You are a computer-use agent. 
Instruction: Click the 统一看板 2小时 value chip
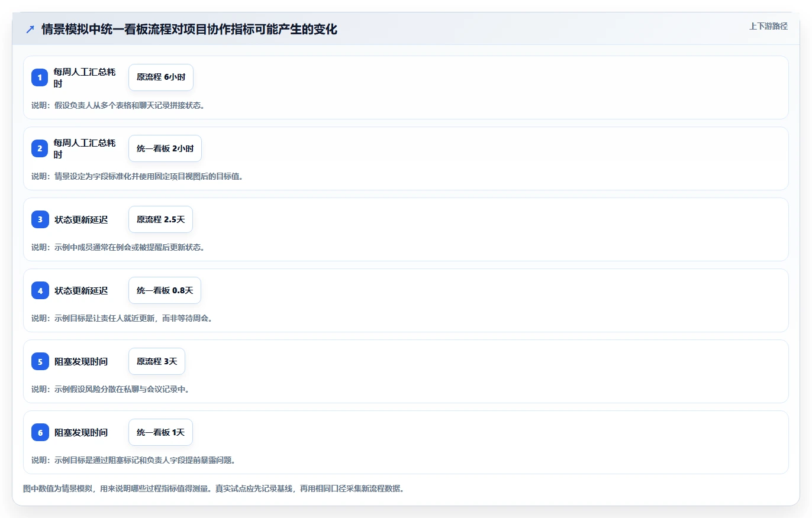(x=165, y=148)
